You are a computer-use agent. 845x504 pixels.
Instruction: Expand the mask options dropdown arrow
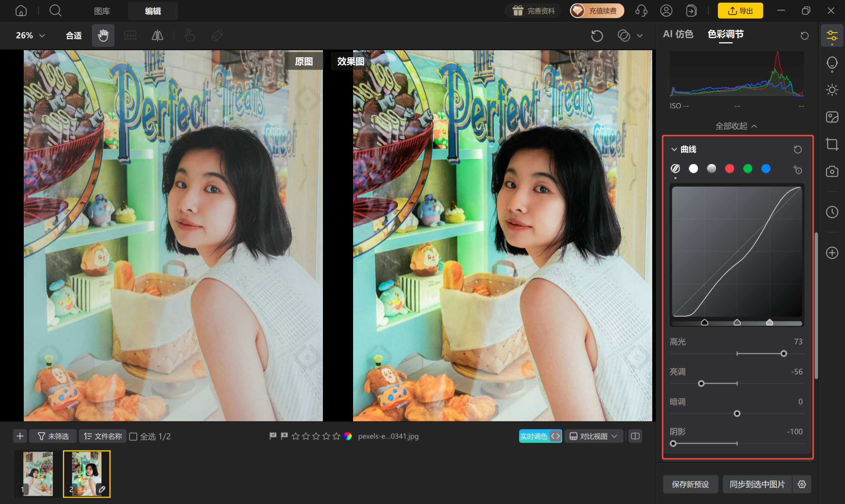(640, 36)
